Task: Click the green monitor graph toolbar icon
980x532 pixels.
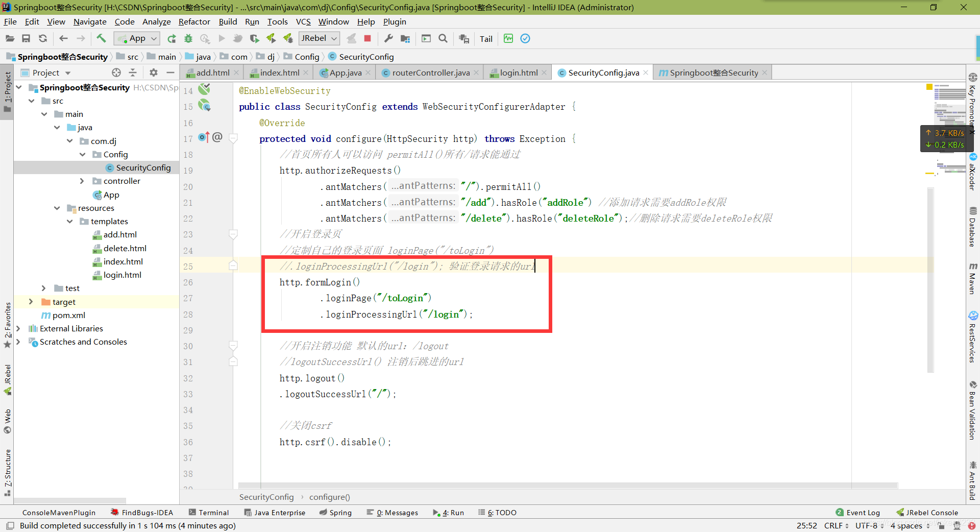Action: (508, 38)
